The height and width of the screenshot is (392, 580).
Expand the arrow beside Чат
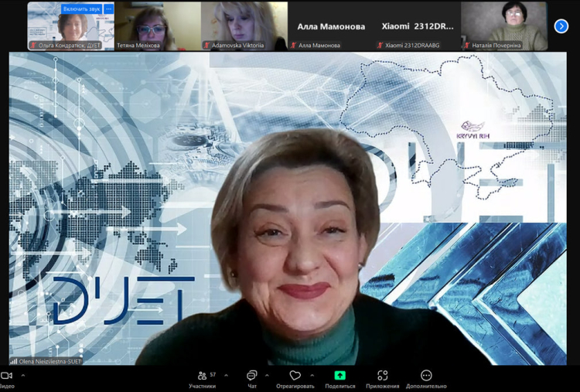click(x=268, y=376)
